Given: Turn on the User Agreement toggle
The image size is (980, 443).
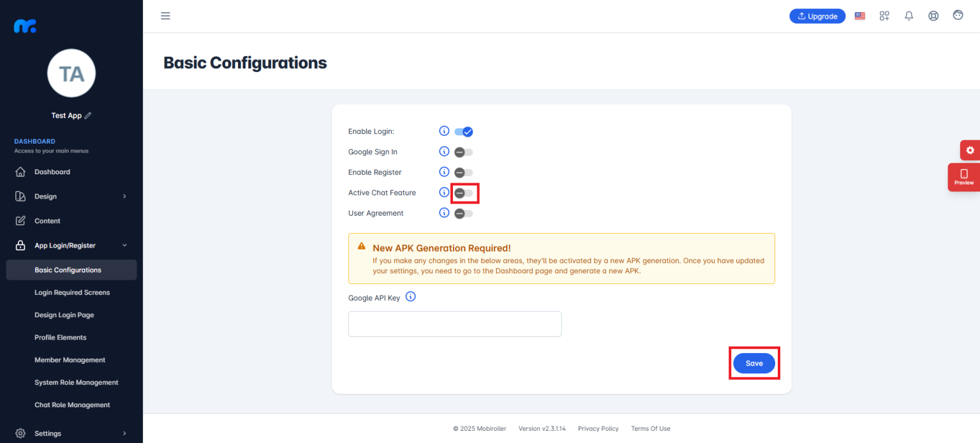Looking at the screenshot, I should point(464,213).
